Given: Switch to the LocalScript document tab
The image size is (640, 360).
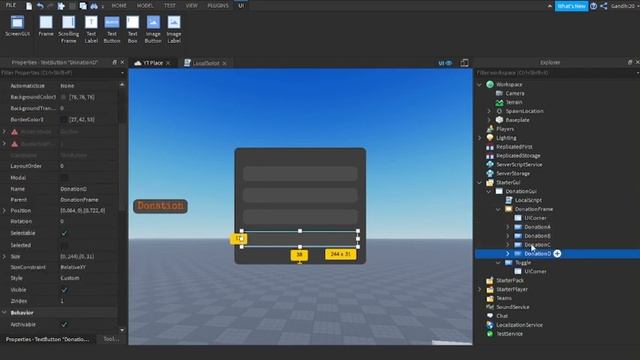Looking at the screenshot, I should (x=206, y=63).
